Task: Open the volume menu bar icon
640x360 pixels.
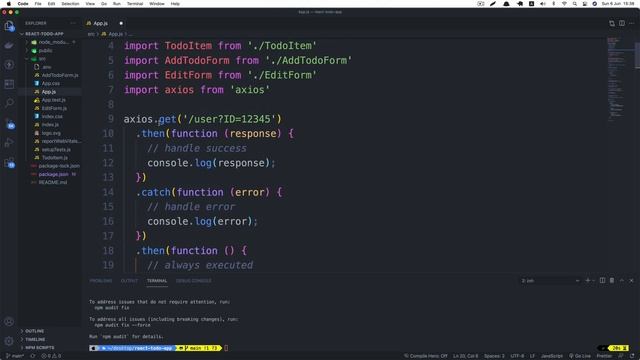Action: 543,4
